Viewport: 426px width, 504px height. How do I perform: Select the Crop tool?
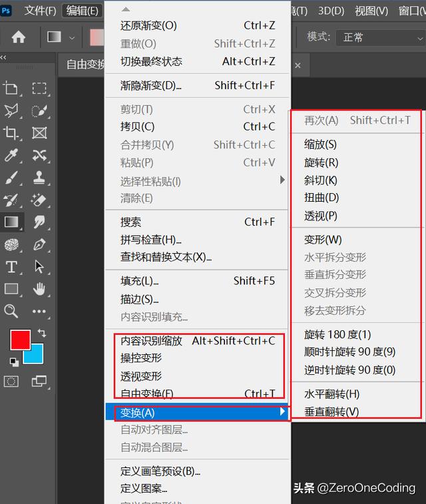coord(11,132)
